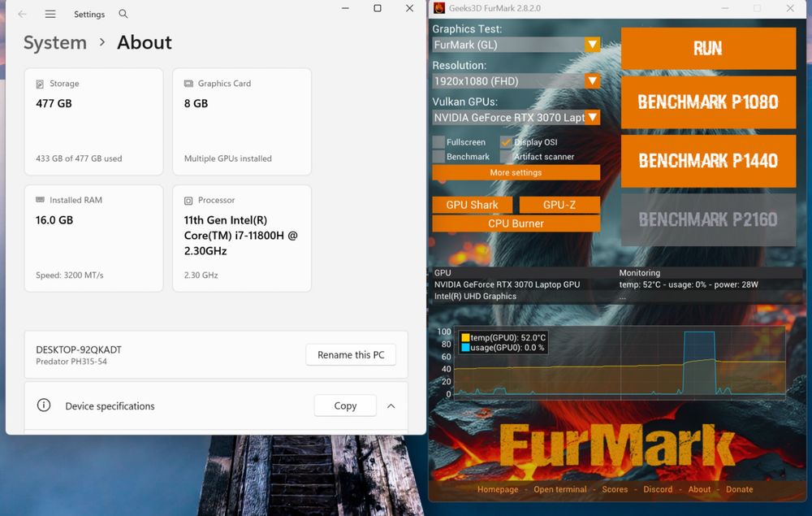
Task: Click the Device specifications info icon
Action: 44,405
